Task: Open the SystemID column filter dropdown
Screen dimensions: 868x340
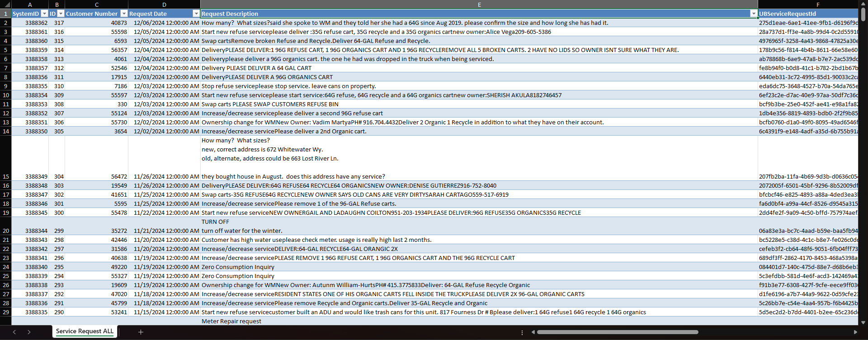Action: (44, 14)
